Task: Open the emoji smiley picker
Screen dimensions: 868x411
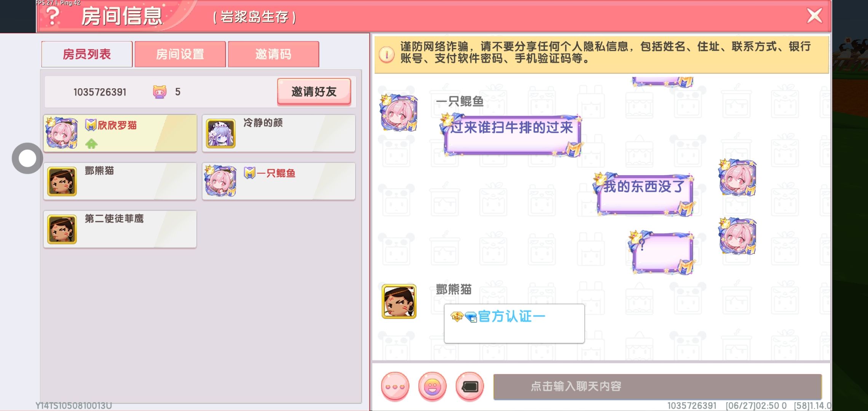Action: click(x=432, y=386)
